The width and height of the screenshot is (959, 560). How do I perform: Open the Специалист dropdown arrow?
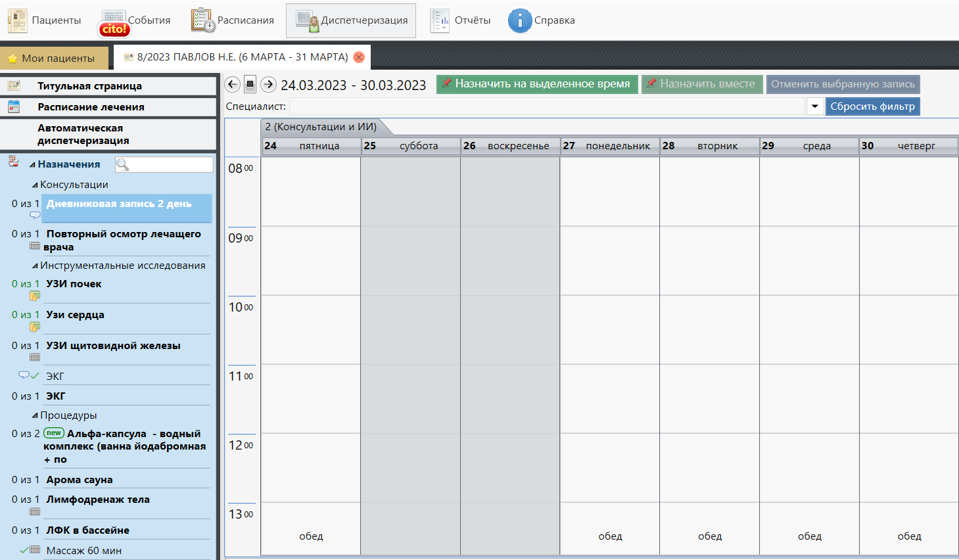[814, 106]
